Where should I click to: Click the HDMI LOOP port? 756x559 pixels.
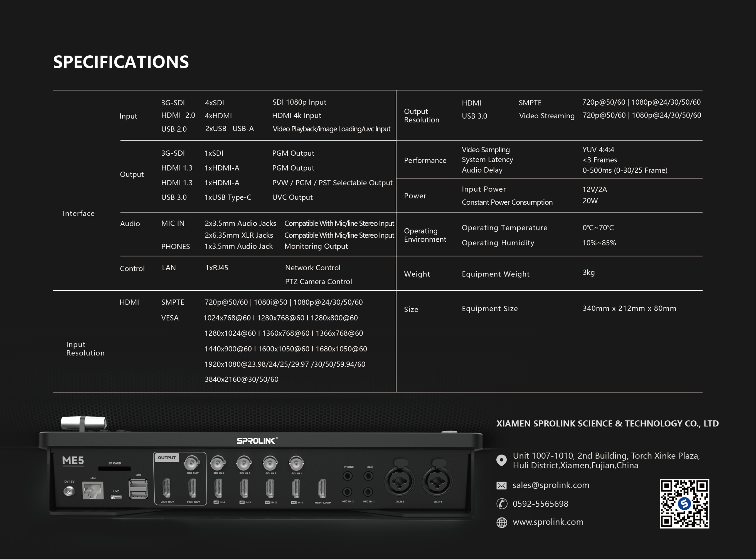click(x=322, y=488)
